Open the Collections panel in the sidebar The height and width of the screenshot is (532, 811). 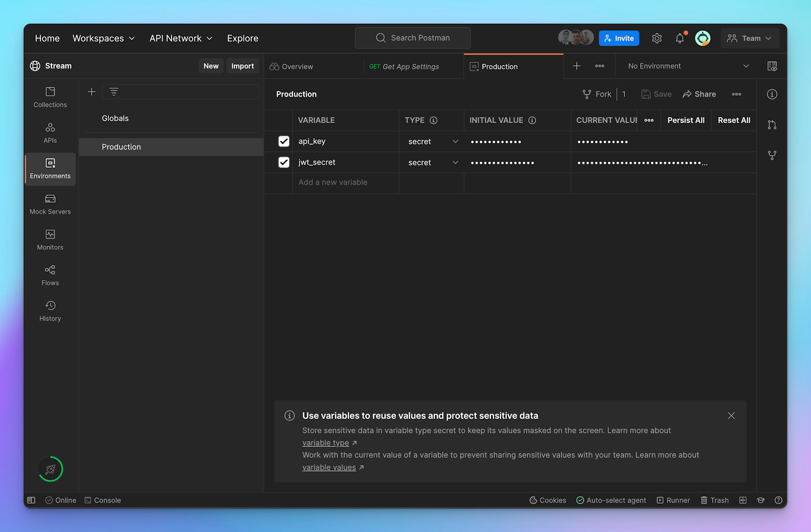coord(50,97)
